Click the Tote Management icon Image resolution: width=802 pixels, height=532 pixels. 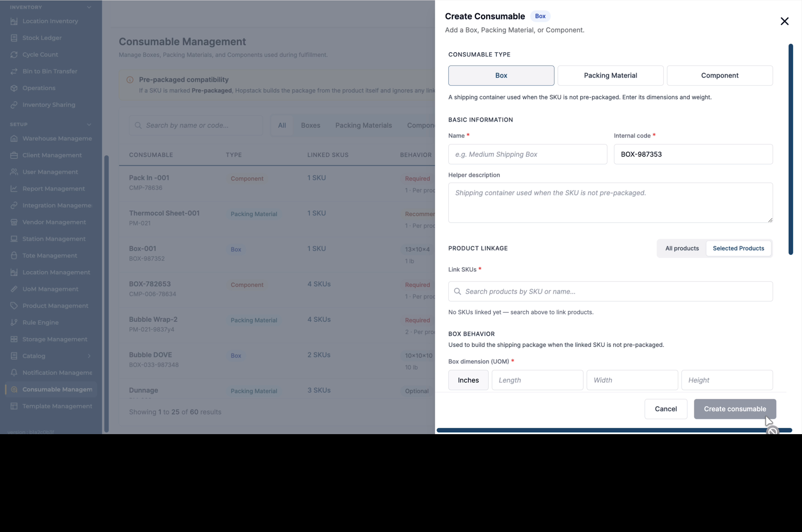pyautogui.click(x=14, y=256)
